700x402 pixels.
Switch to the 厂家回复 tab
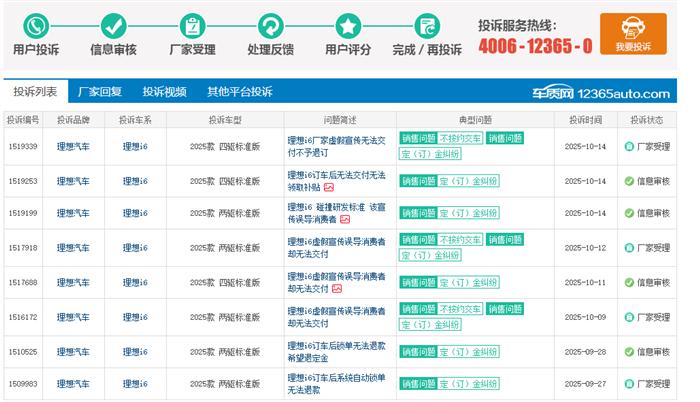(100, 91)
